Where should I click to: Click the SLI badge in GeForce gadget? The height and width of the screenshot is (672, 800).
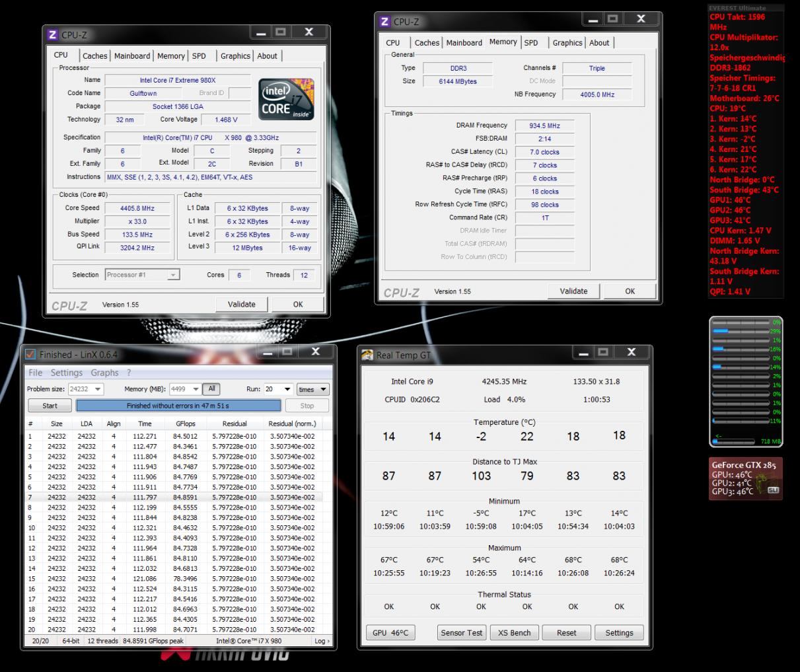click(773, 490)
